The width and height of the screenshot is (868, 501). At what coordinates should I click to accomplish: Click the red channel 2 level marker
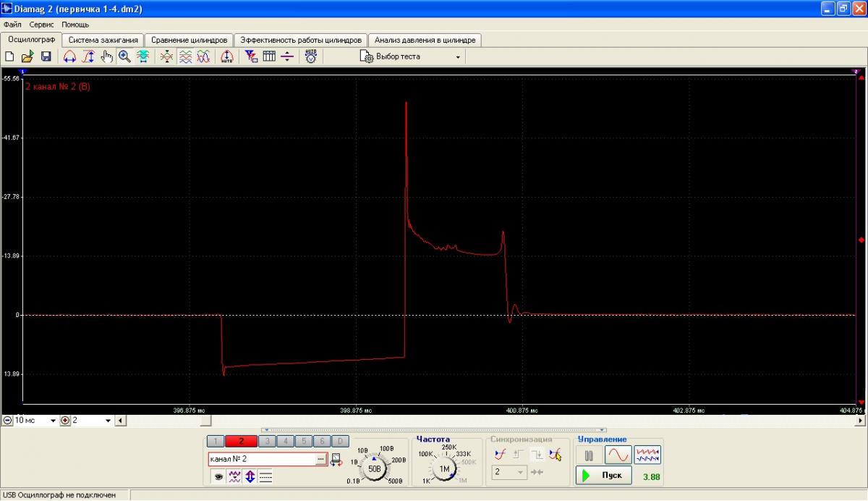click(861, 240)
